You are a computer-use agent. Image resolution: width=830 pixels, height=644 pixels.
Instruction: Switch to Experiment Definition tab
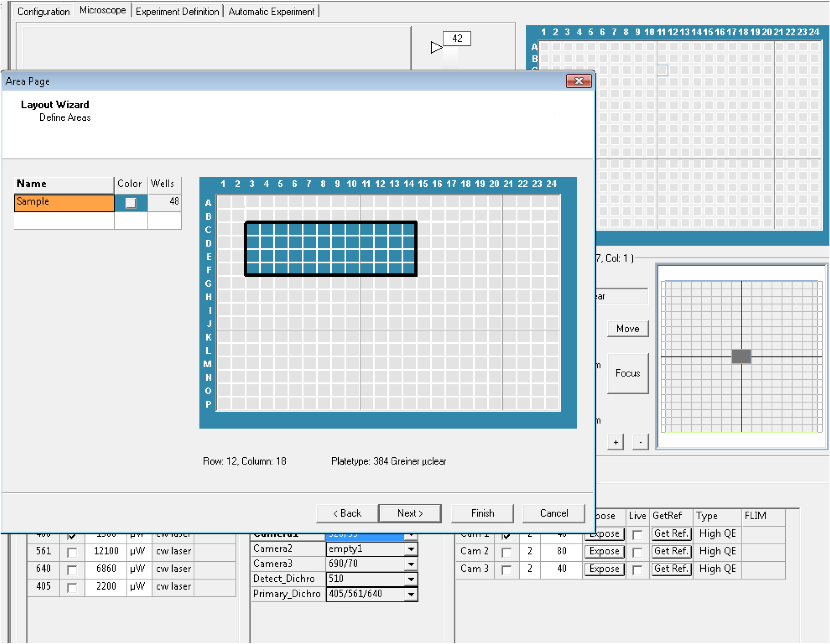[177, 11]
